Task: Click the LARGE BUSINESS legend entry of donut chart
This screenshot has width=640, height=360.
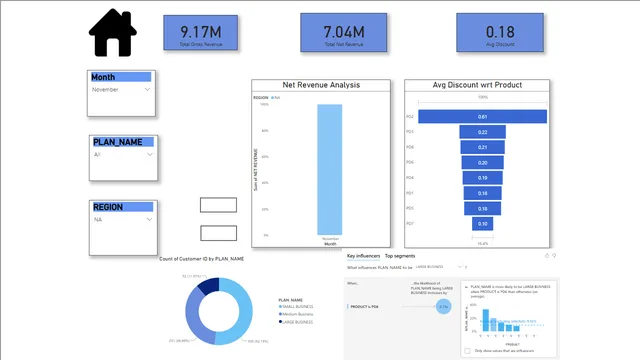Action: (x=296, y=322)
